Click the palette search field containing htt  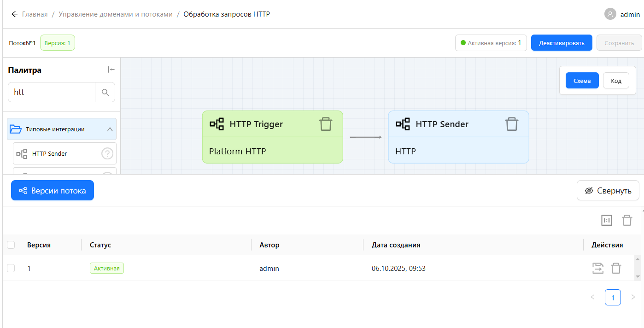[52, 92]
